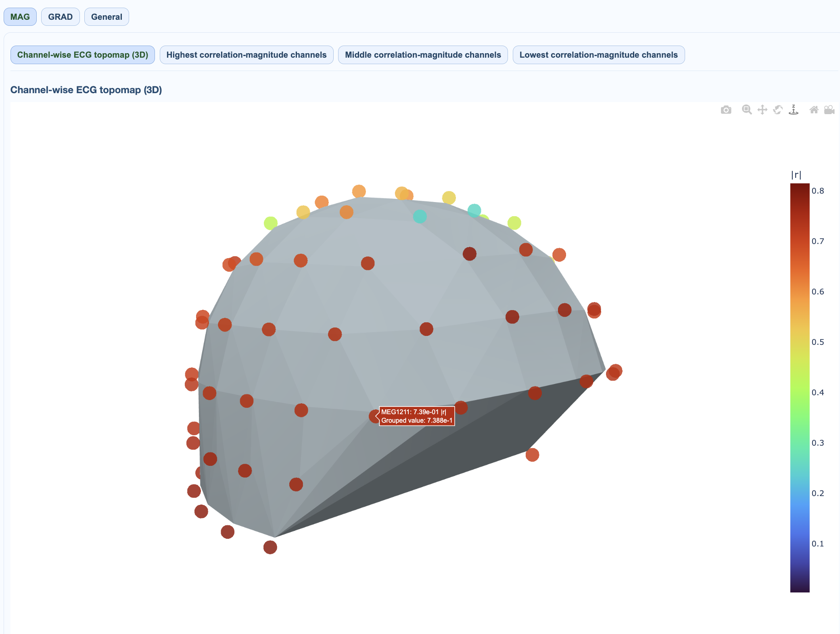The height and width of the screenshot is (634, 840).
Task: Activate the Pan tool icon
Action: coord(762,110)
